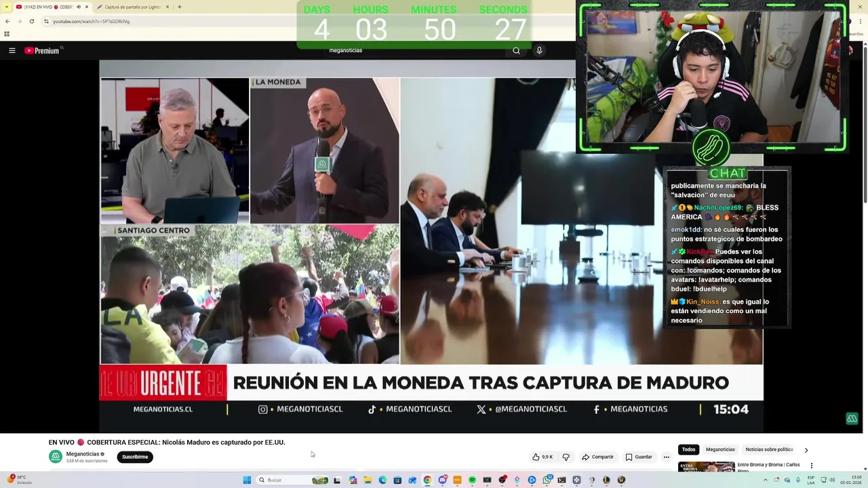
Task: Go forward in the browser
Action: point(20,21)
